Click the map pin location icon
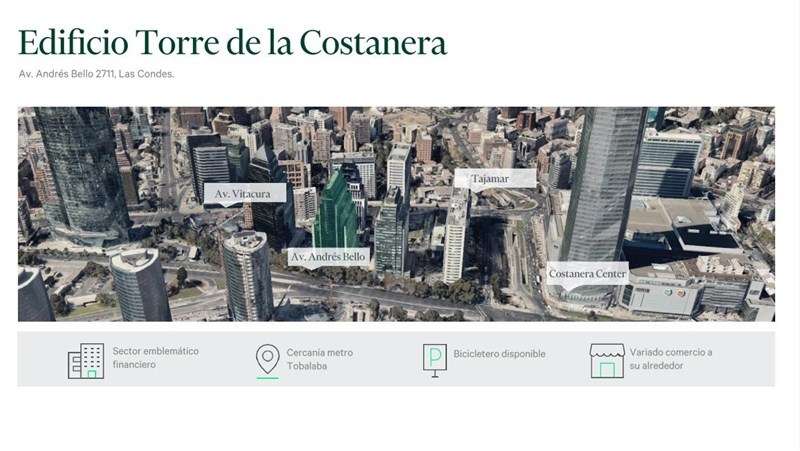The width and height of the screenshot is (800, 451). (x=267, y=359)
